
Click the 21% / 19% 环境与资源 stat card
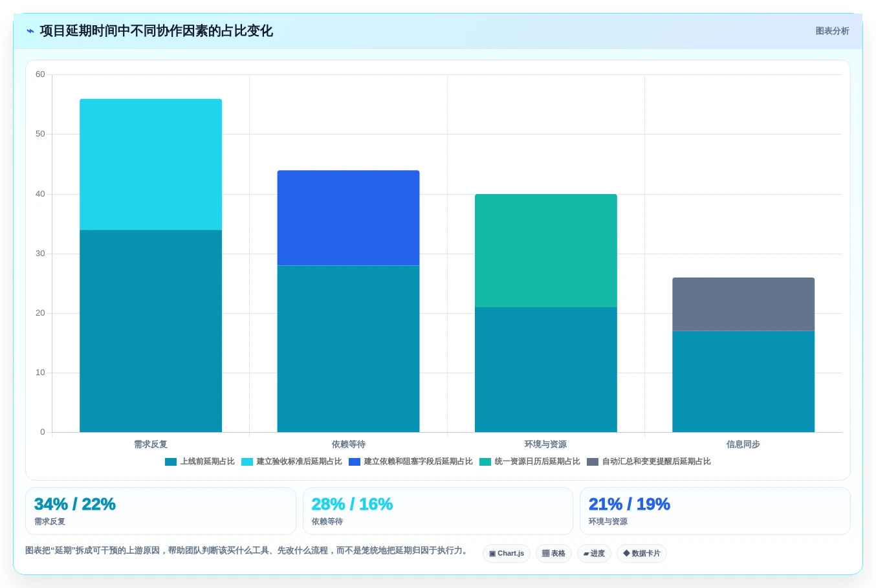pyautogui.click(x=715, y=511)
